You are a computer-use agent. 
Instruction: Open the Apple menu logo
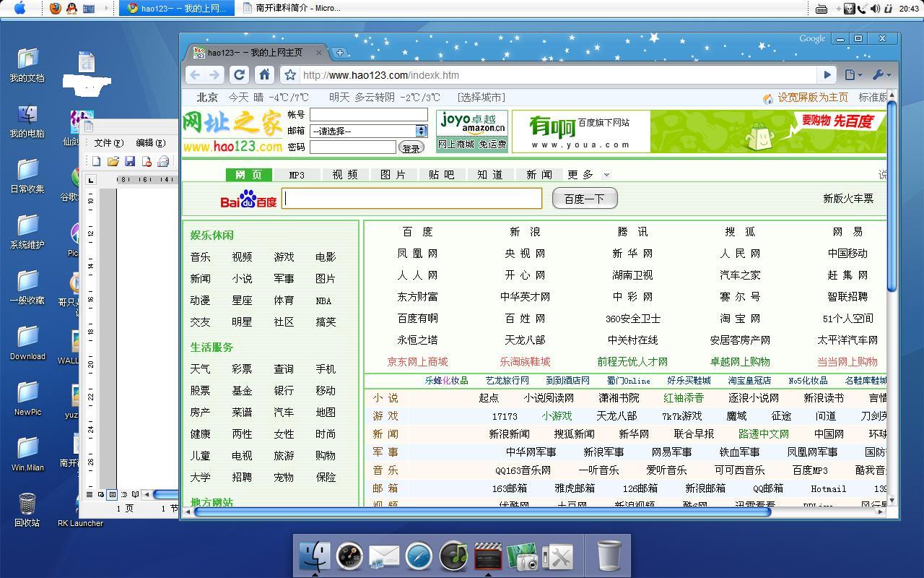click(x=20, y=8)
